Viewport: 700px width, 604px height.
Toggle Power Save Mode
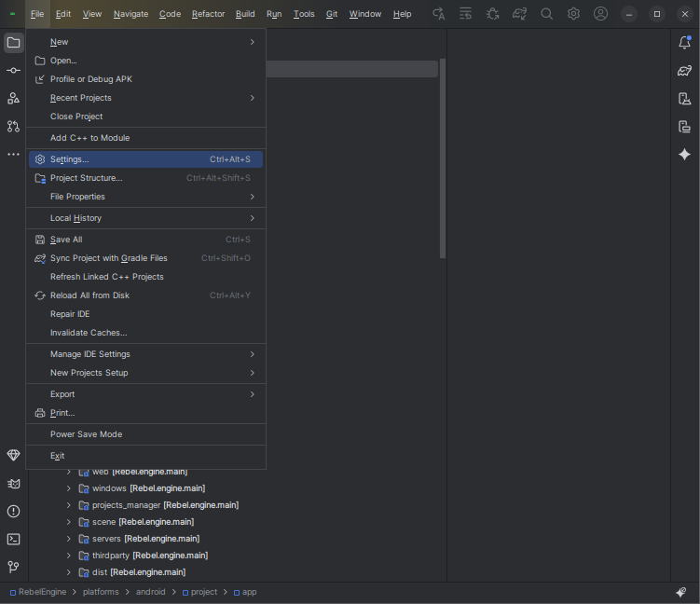click(x=145, y=434)
